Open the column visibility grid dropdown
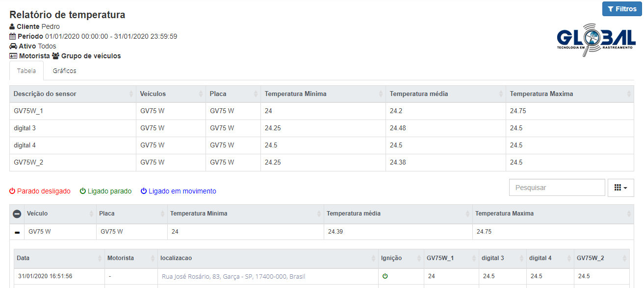The image size is (644, 288). (620, 188)
